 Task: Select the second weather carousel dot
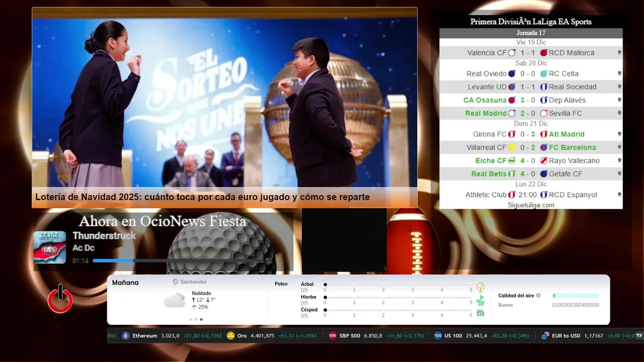point(196,319)
